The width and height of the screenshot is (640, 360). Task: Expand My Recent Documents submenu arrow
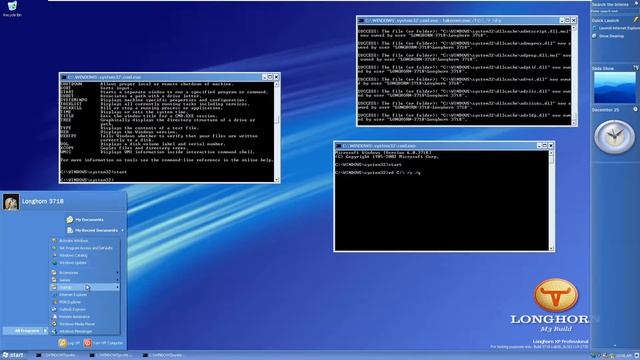pos(122,231)
